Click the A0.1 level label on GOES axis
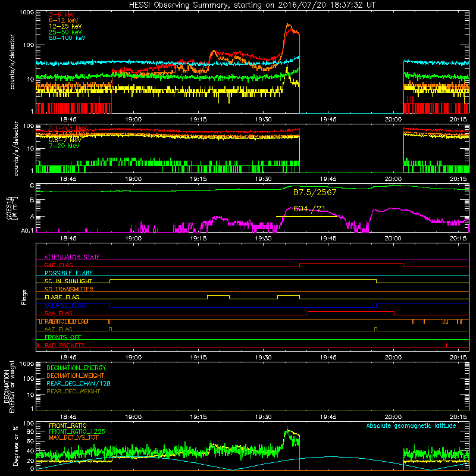476x476 pixels. (27, 230)
